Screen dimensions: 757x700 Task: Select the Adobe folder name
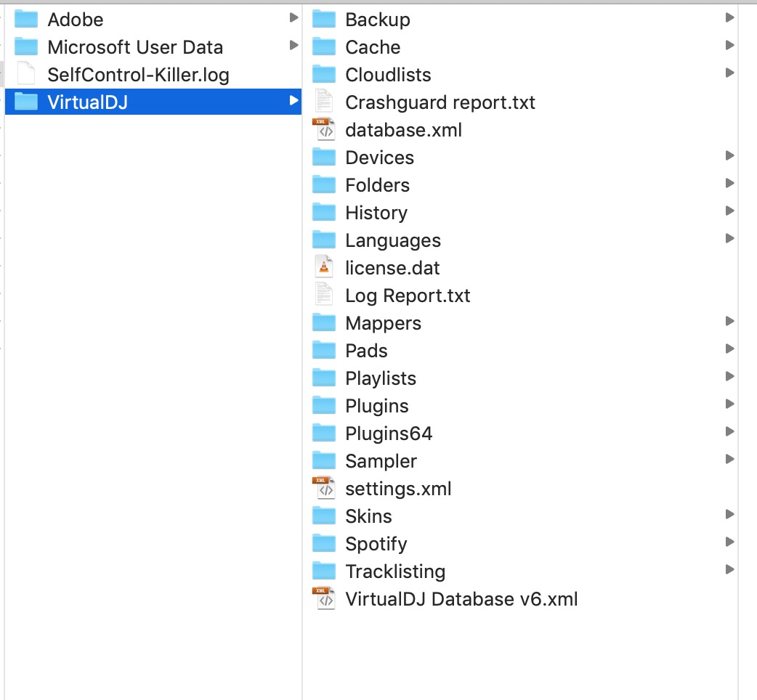click(76, 20)
